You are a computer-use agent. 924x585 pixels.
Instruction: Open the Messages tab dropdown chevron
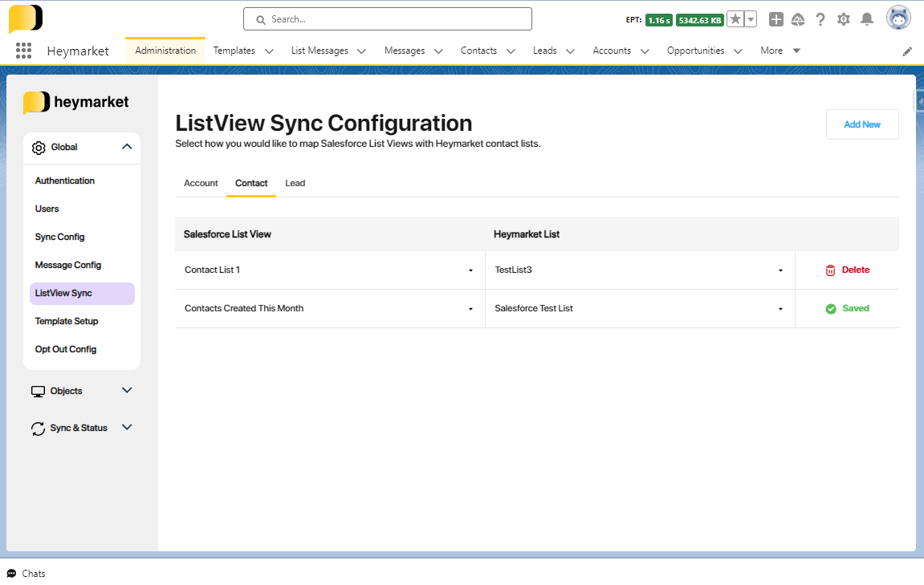[438, 51]
